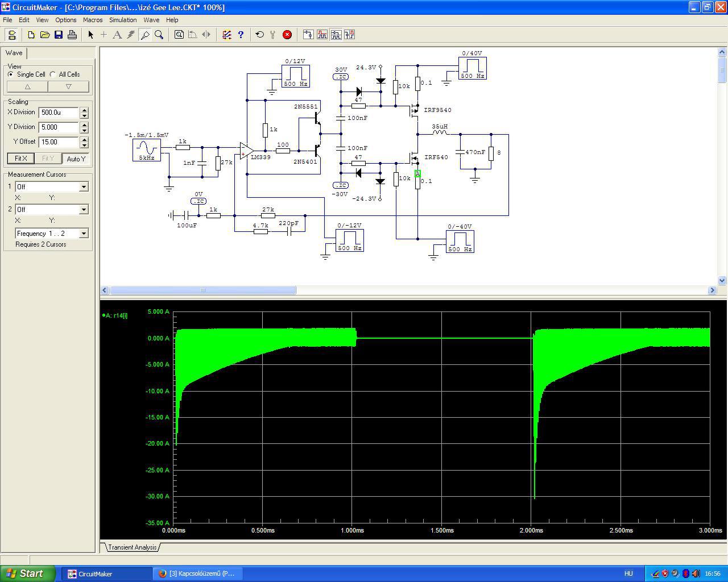Click the fit circuit to window icon
Viewport: 728px width, 582px height.
click(179, 35)
